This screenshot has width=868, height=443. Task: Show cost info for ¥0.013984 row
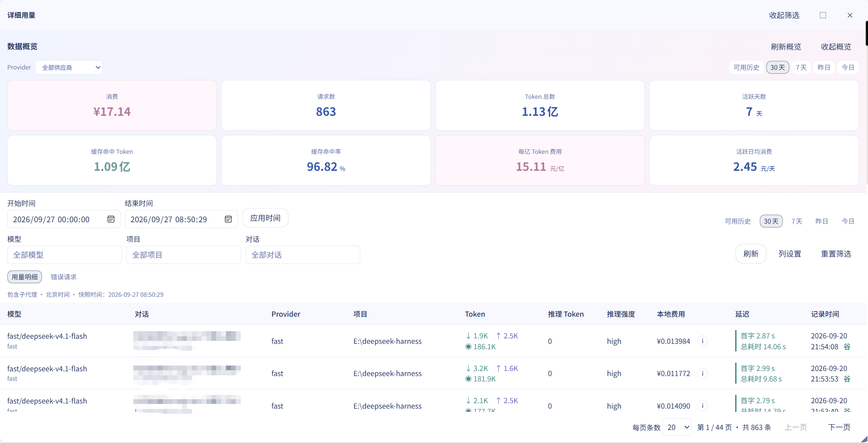[x=703, y=341]
